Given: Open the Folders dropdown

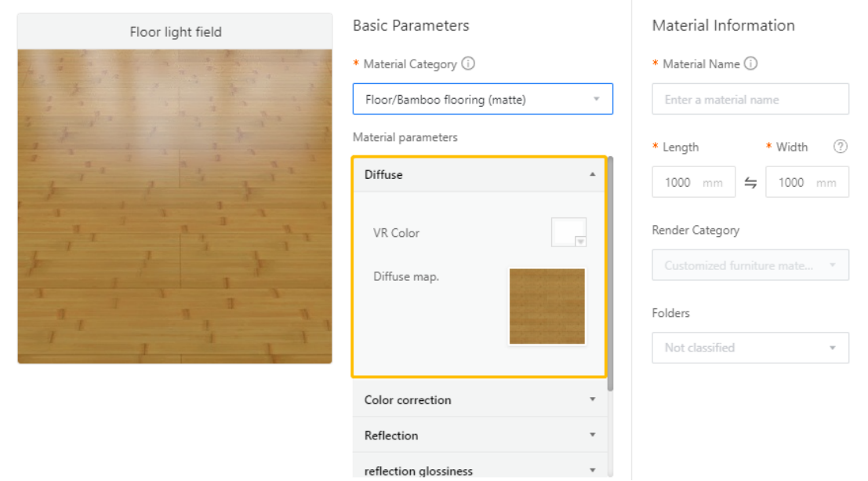Looking at the screenshot, I should [x=750, y=348].
